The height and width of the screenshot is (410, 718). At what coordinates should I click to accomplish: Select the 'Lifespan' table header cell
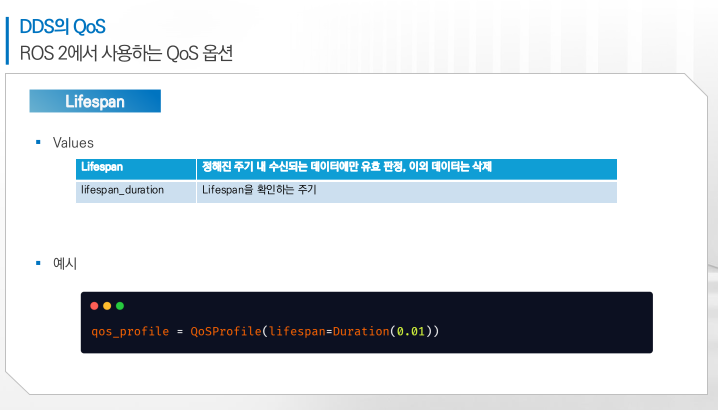136,169
